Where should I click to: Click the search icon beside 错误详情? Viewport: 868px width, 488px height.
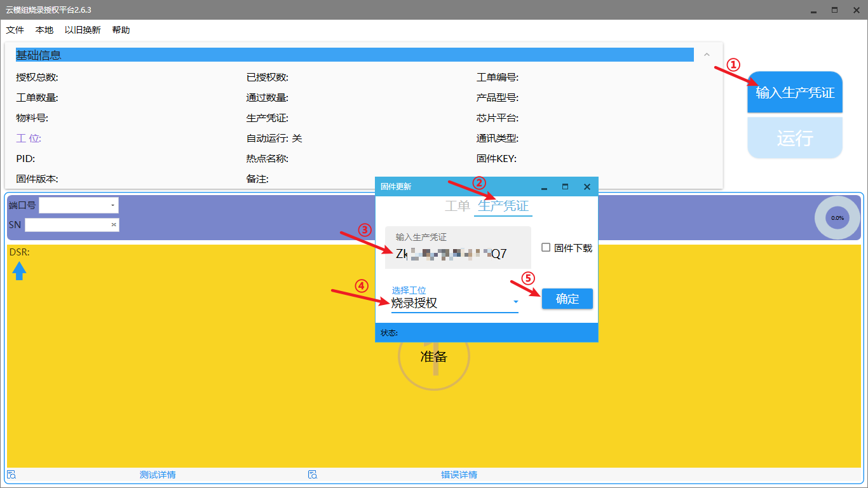(313, 475)
